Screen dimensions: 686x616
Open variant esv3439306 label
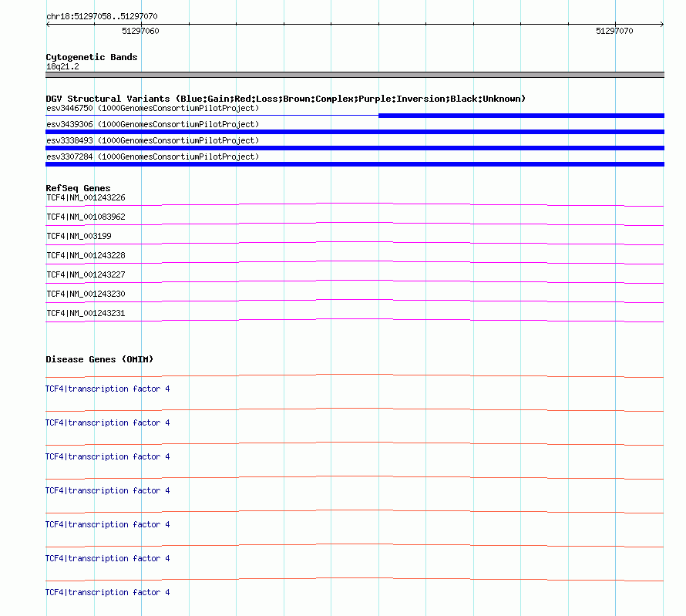tap(153, 124)
